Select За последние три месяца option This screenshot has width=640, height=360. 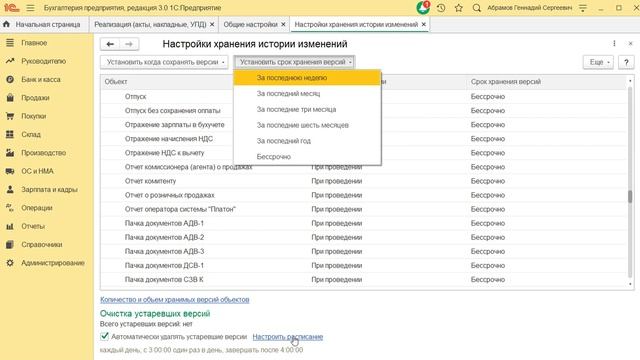(307, 109)
